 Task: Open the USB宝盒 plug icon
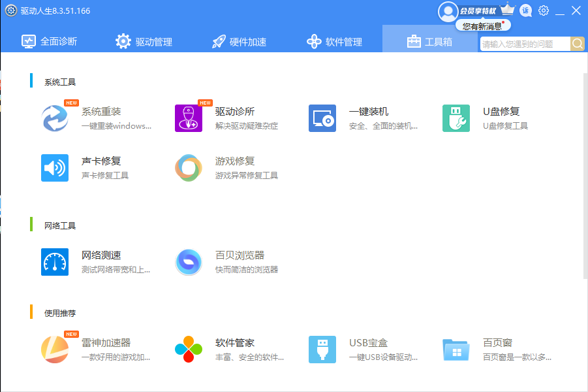click(x=322, y=350)
